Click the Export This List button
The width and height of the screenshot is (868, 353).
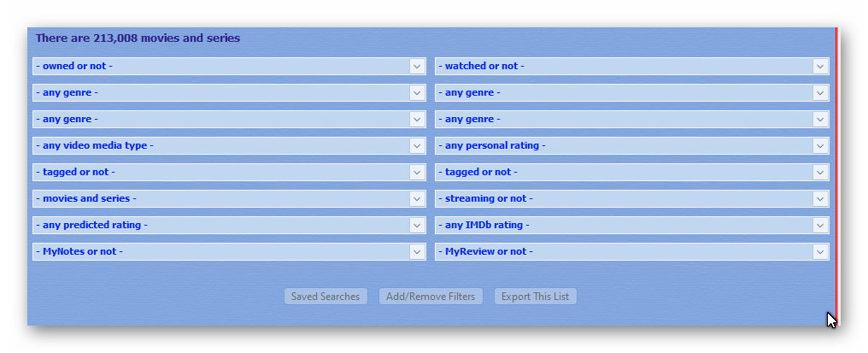pos(536,297)
